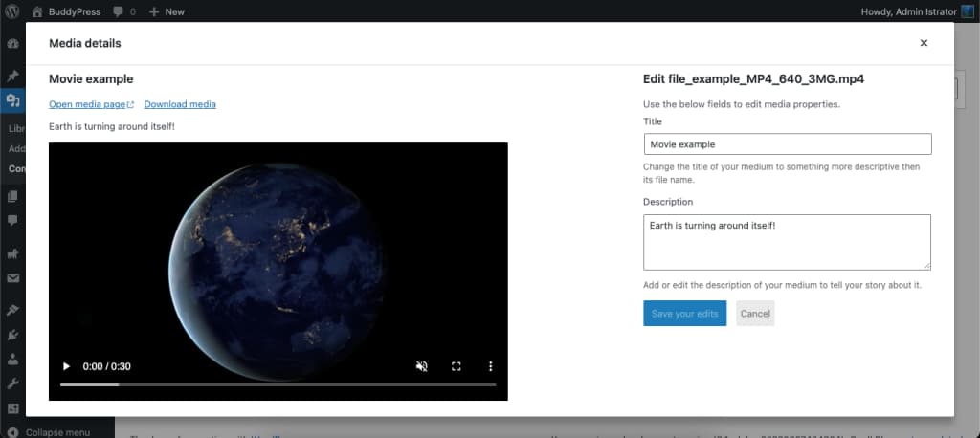Play the Earth video

click(x=66, y=366)
